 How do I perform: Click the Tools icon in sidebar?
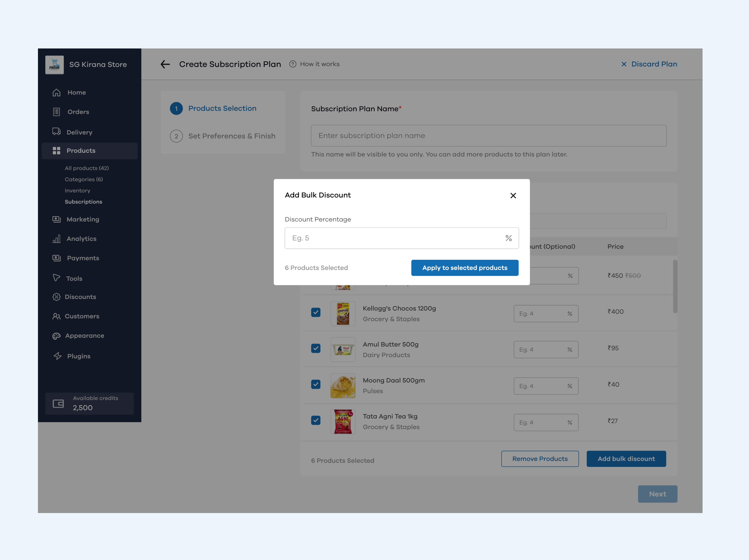(56, 278)
